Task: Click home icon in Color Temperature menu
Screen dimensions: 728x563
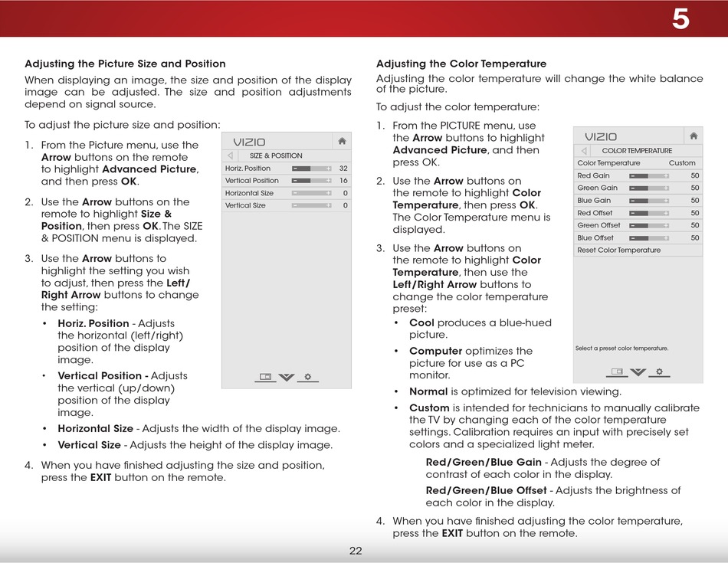Action: click(694, 136)
